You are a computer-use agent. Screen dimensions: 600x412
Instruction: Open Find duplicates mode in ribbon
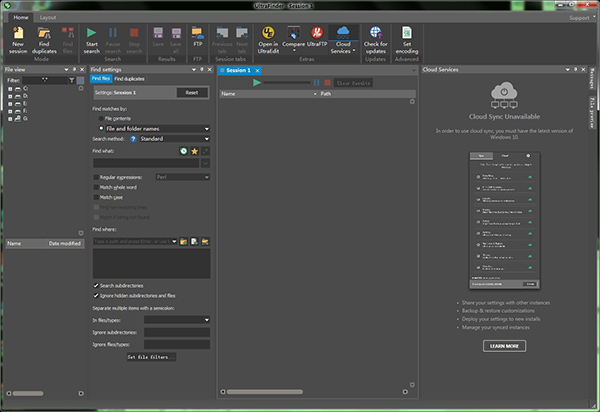point(44,40)
